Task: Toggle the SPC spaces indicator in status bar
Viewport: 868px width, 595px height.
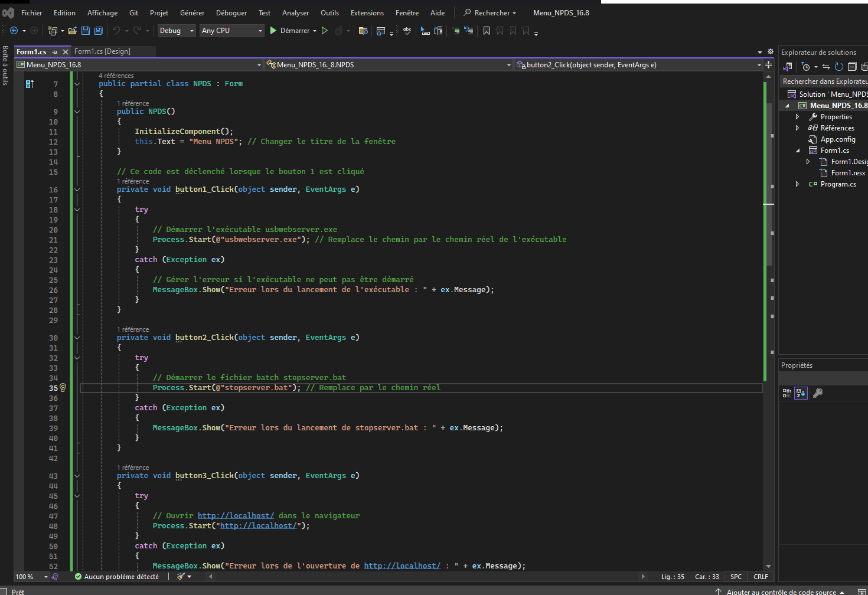Action: tap(736, 577)
